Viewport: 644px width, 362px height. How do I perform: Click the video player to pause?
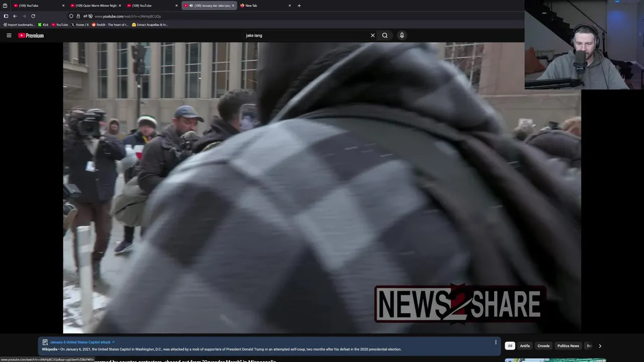coord(322,188)
